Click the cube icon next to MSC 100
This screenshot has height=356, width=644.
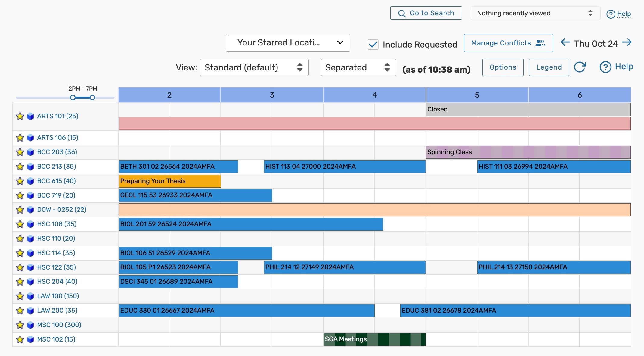point(30,325)
